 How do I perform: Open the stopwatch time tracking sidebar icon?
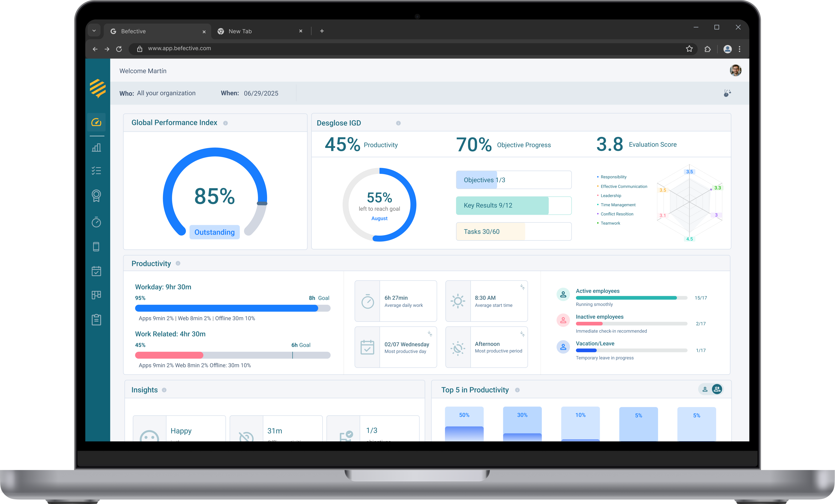point(96,222)
